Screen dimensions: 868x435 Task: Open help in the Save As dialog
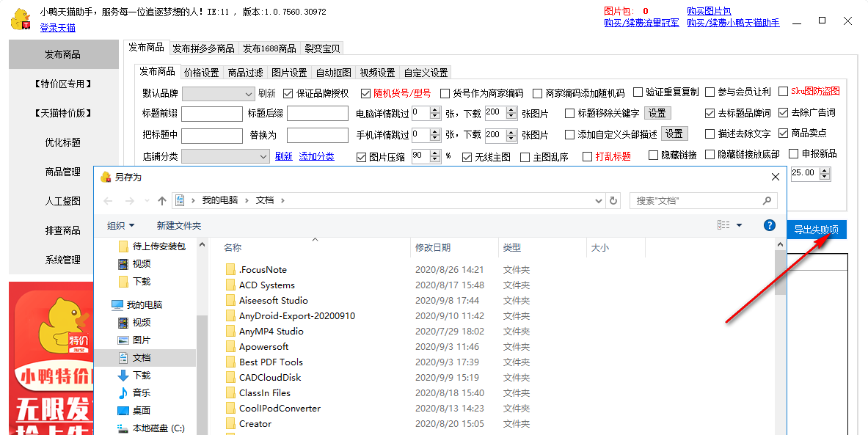[x=770, y=225]
